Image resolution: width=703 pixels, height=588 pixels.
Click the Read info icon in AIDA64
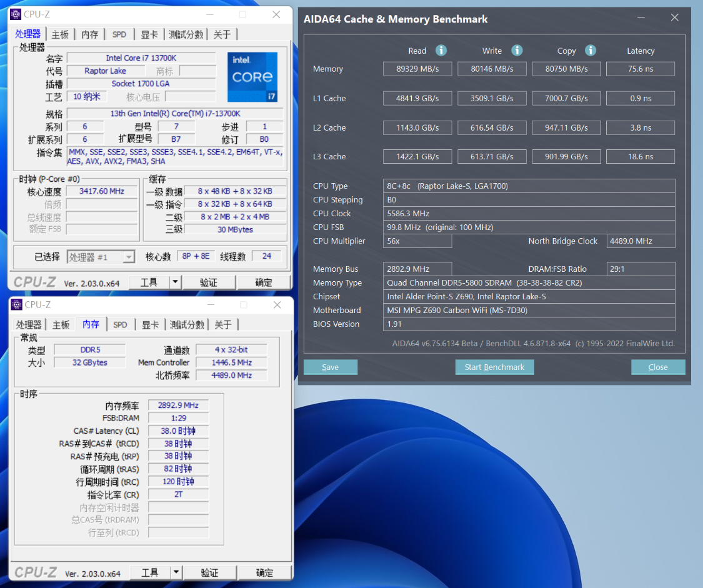click(441, 51)
